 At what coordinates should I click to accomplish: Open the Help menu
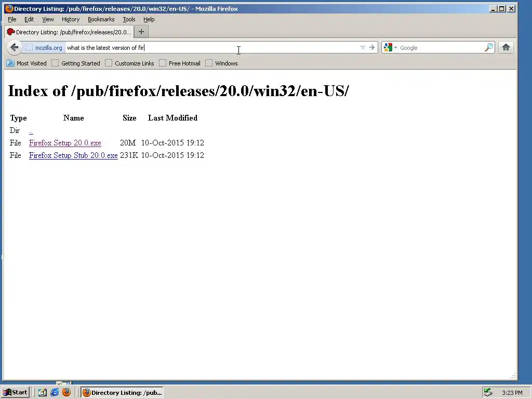click(149, 19)
